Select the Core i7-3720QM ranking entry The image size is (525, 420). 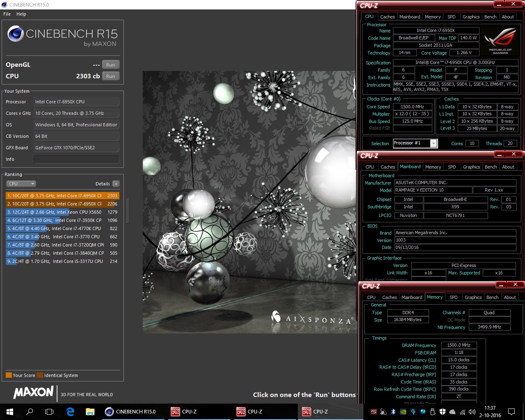coord(62,245)
